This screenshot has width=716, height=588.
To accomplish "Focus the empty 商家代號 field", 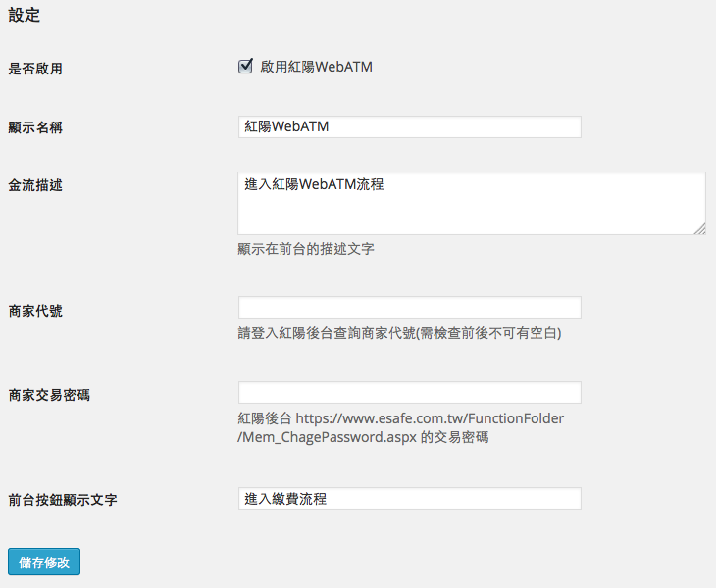I will [410, 308].
